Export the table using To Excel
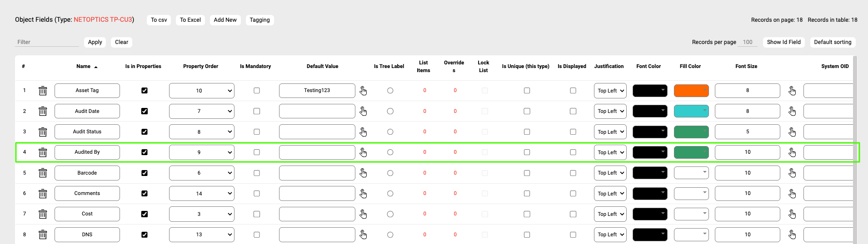868x244 pixels. coord(190,20)
